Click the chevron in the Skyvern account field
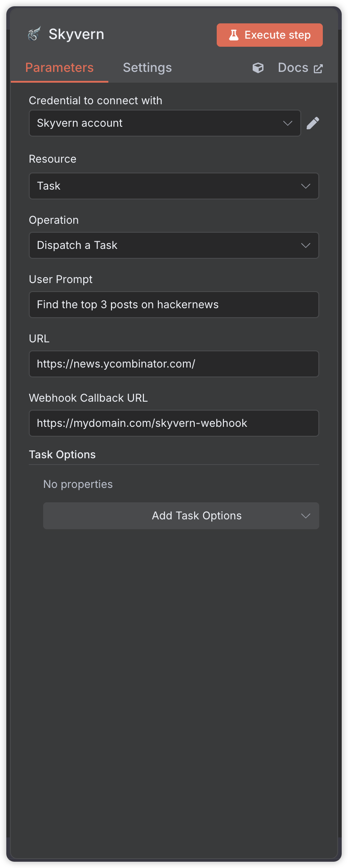Image resolution: width=348 pixels, height=868 pixels. click(x=288, y=123)
